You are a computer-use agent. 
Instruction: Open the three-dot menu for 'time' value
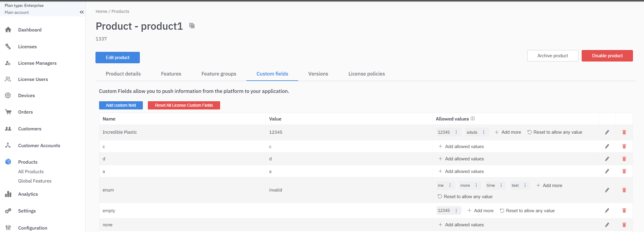(501, 186)
